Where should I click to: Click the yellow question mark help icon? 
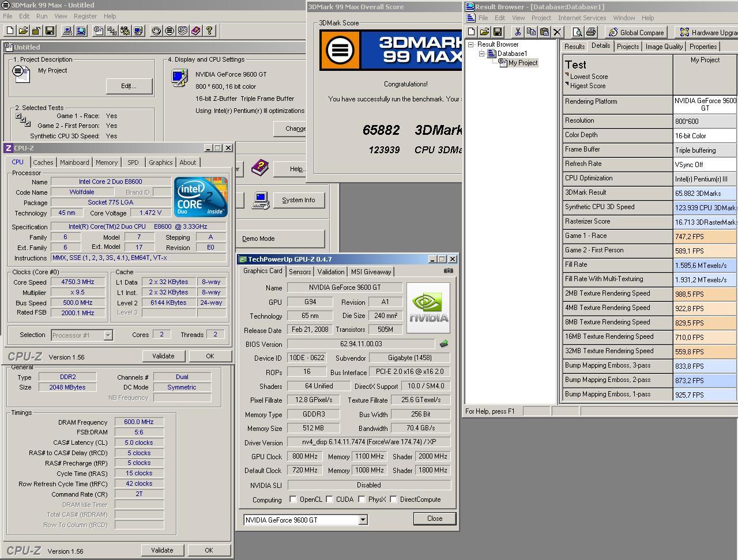209,31
